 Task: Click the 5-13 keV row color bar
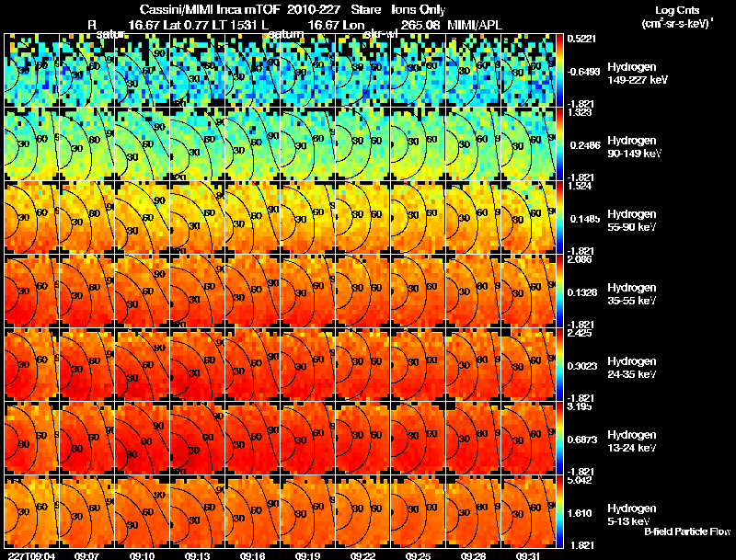(x=559, y=512)
